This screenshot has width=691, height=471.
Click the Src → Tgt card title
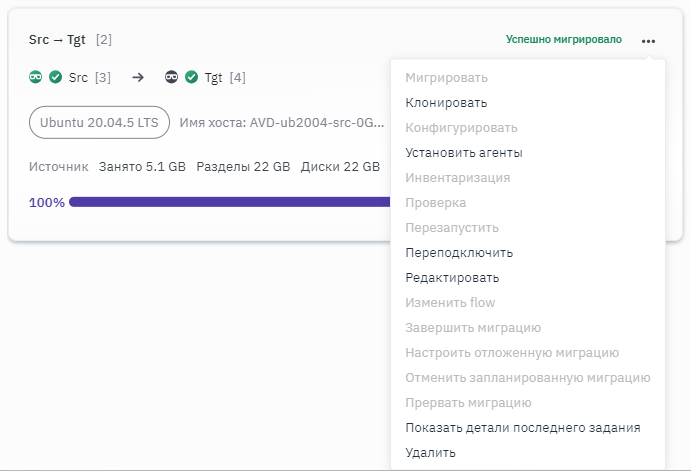click(57, 40)
